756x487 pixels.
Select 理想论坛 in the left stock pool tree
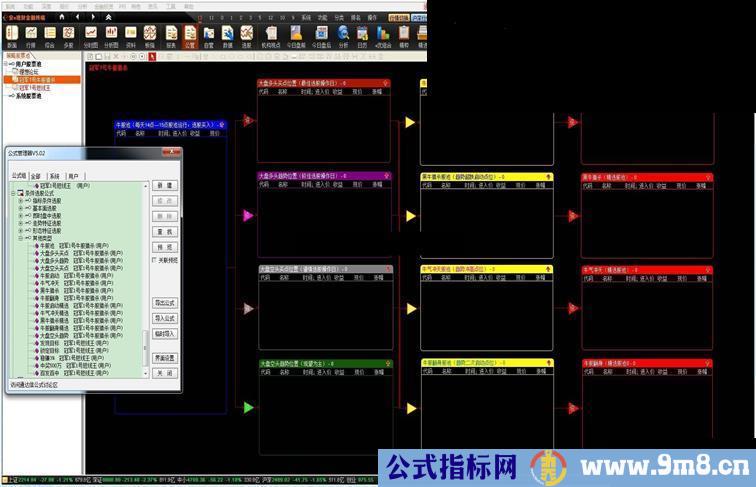28,71
